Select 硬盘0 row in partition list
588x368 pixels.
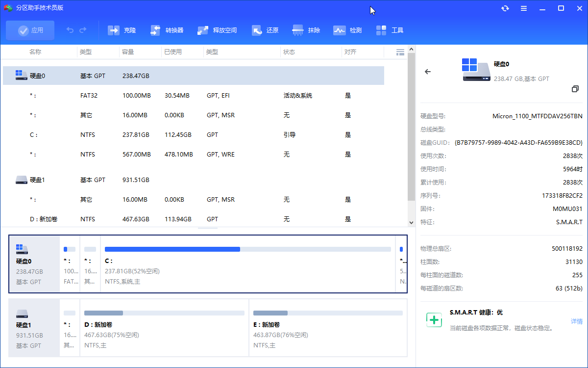point(194,76)
